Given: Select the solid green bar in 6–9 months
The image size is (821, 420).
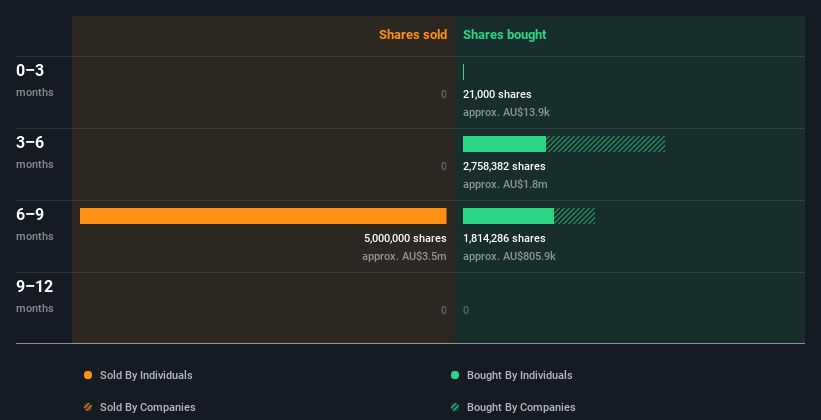Looking at the screenshot, I should pyautogui.click(x=508, y=216).
